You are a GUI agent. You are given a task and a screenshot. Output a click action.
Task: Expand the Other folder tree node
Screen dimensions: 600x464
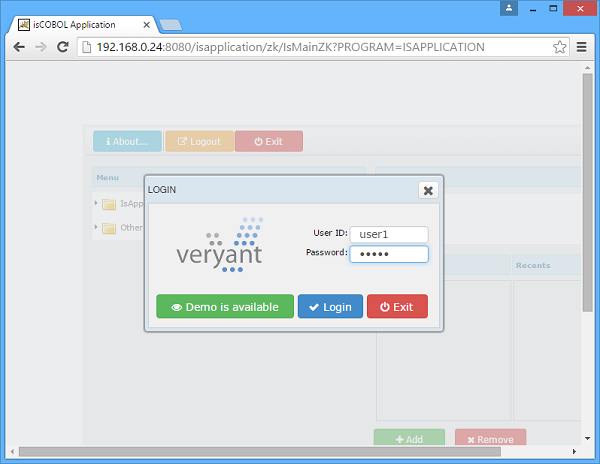[x=97, y=227]
